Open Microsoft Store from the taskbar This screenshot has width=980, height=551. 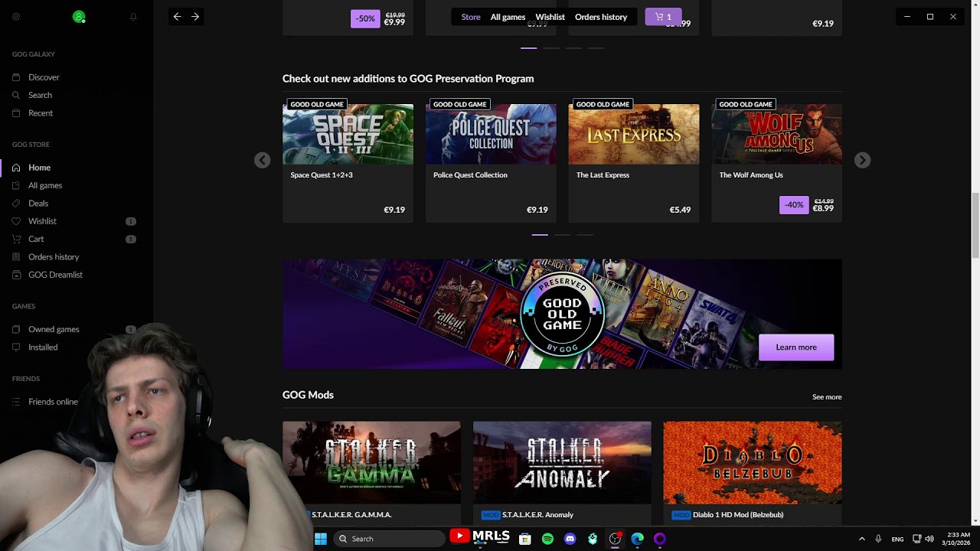524,539
